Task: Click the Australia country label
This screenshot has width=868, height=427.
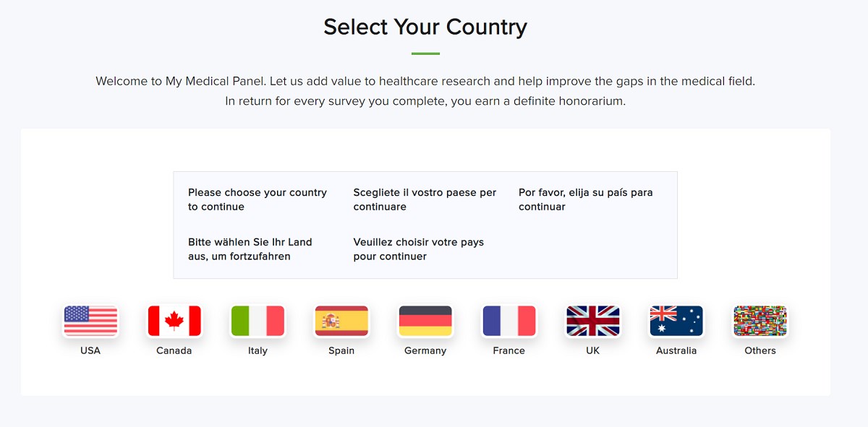Action: pos(676,350)
